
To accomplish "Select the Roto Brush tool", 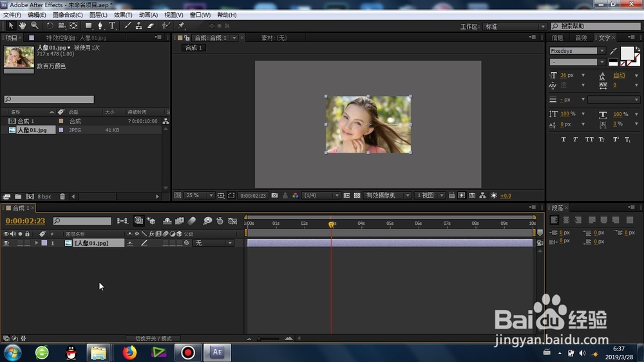I will click(x=166, y=26).
